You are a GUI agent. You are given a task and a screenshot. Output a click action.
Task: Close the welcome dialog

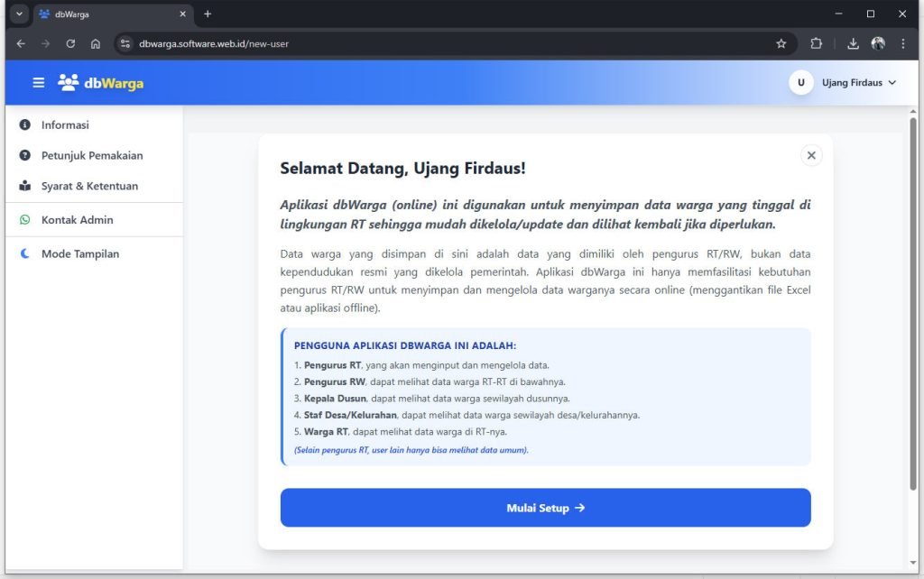[x=811, y=155]
